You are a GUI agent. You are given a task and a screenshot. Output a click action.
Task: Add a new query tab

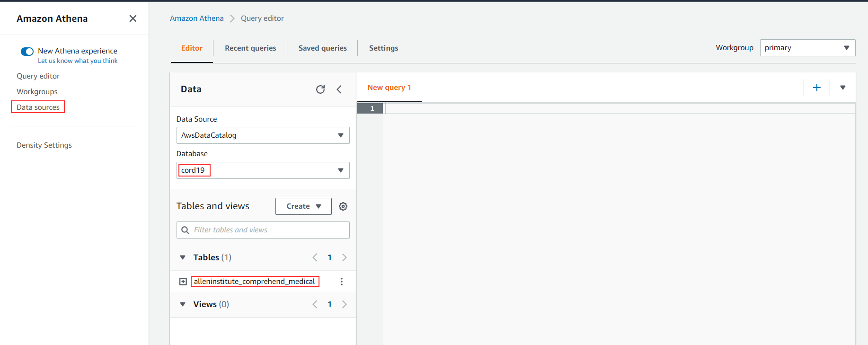(x=817, y=88)
